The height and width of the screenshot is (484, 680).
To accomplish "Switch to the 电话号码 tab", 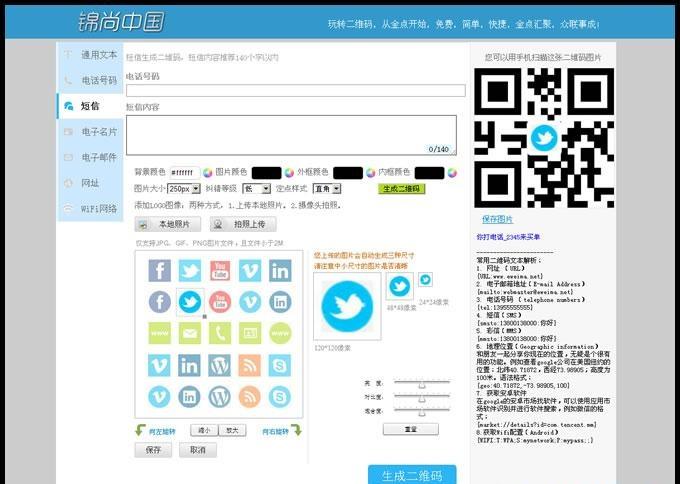I will pos(98,80).
